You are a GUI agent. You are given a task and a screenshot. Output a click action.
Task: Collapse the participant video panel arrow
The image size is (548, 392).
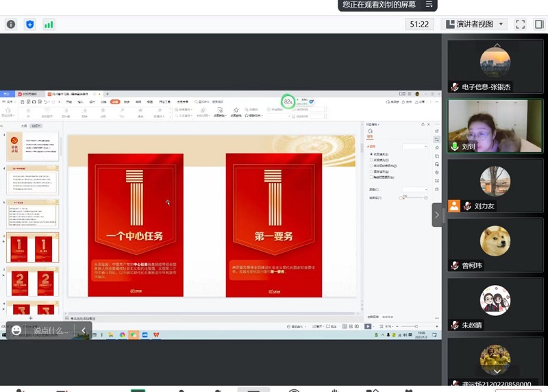(x=436, y=215)
